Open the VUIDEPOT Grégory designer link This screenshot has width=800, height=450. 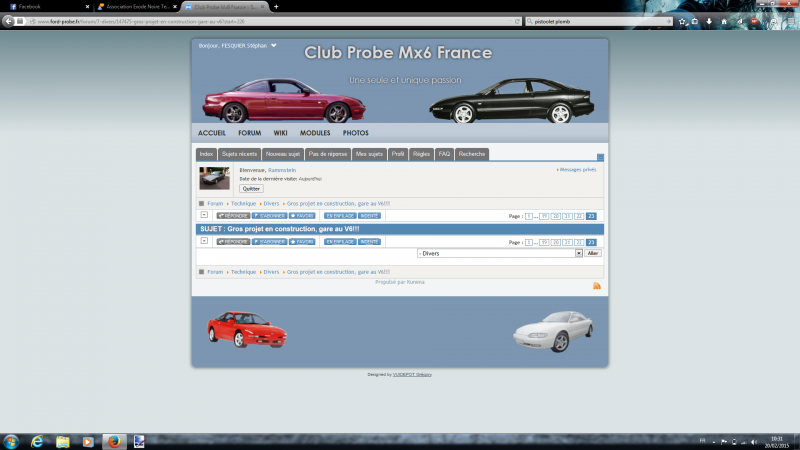[412, 374]
